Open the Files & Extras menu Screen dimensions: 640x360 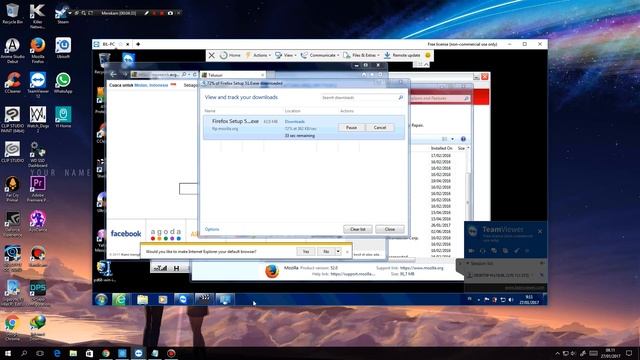click(x=362, y=55)
